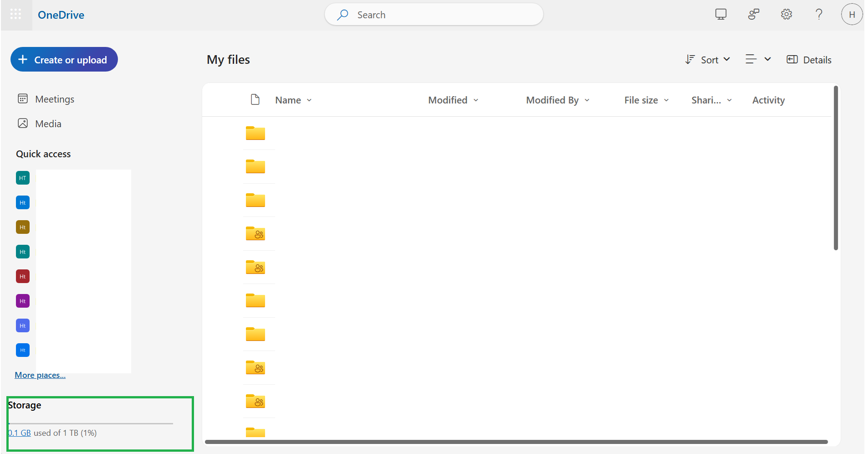Image resolution: width=868 pixels, height=454 pixels.
Task: Focus the Search input field
Action: 434,15
